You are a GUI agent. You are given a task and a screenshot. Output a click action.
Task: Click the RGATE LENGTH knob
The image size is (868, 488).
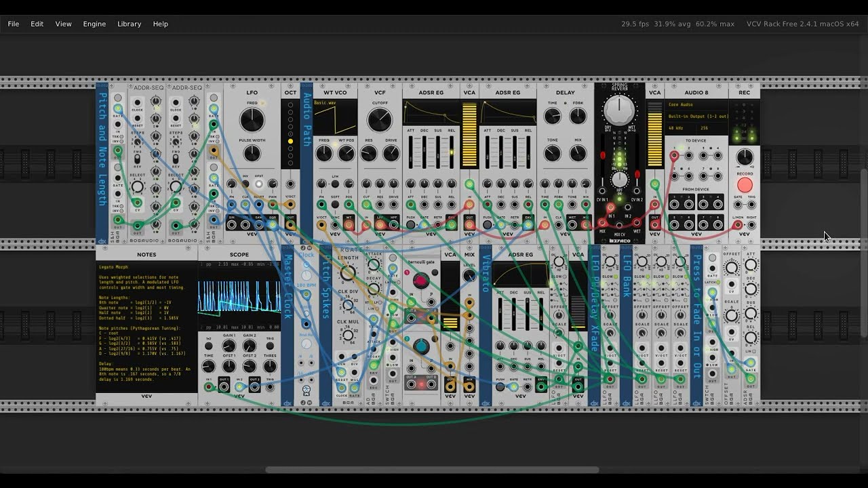348,273
